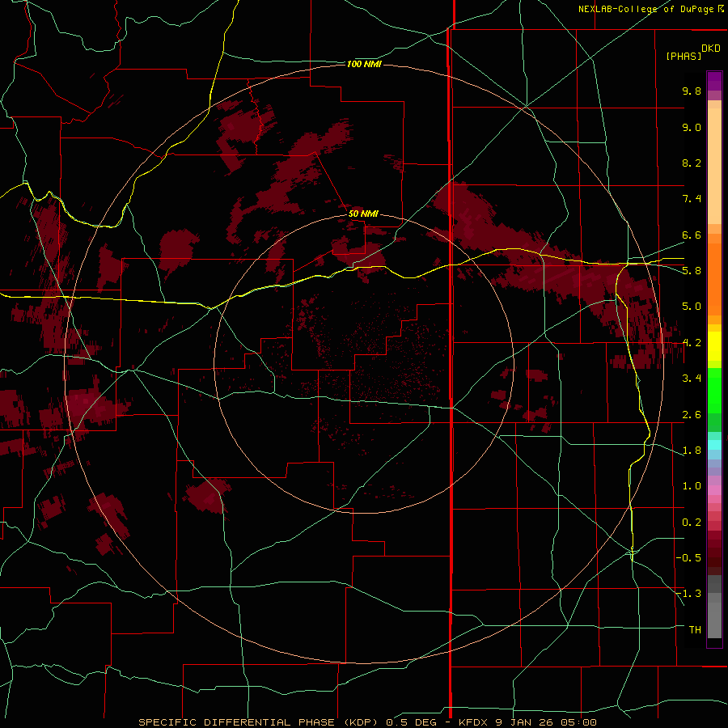
Task: Click the "TH" threshold label on legend
Action: (x=695, y=629)
